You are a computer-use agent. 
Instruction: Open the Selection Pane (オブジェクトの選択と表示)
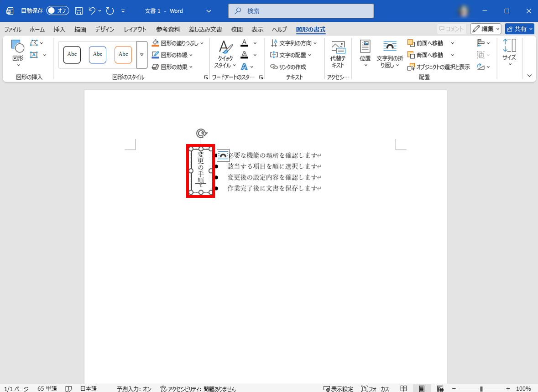tap(439, 67)
